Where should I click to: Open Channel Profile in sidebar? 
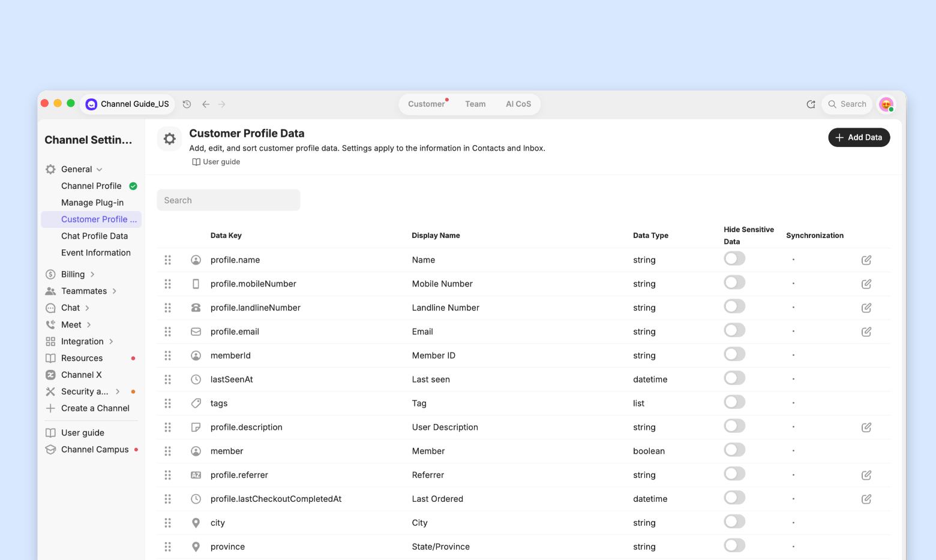point(91,186)
